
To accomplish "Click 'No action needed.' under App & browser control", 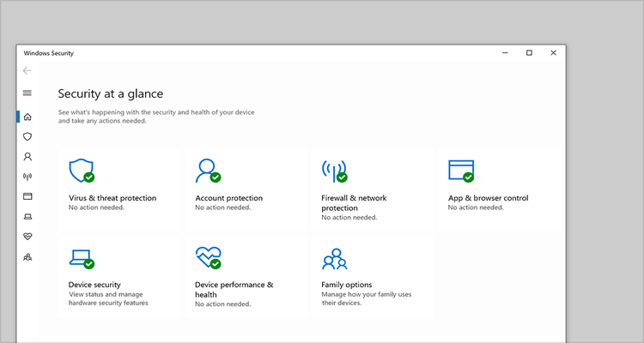I will pos(476,208).
